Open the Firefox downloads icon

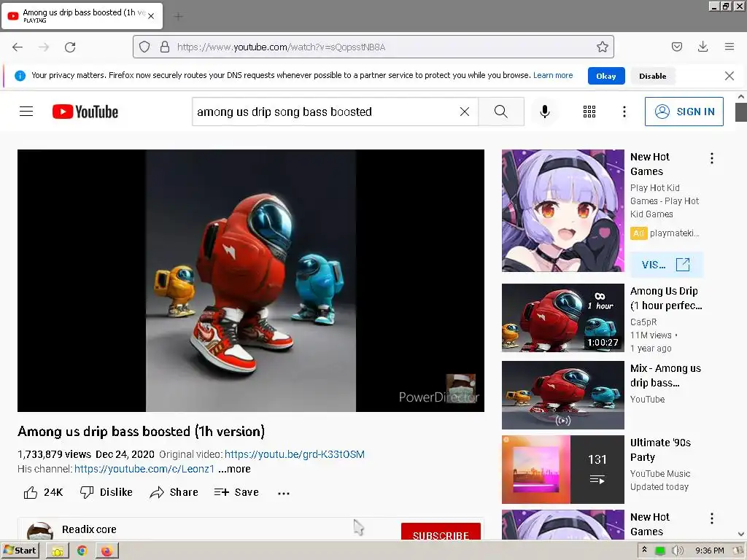pyautogui.click(x=703, y=47)
